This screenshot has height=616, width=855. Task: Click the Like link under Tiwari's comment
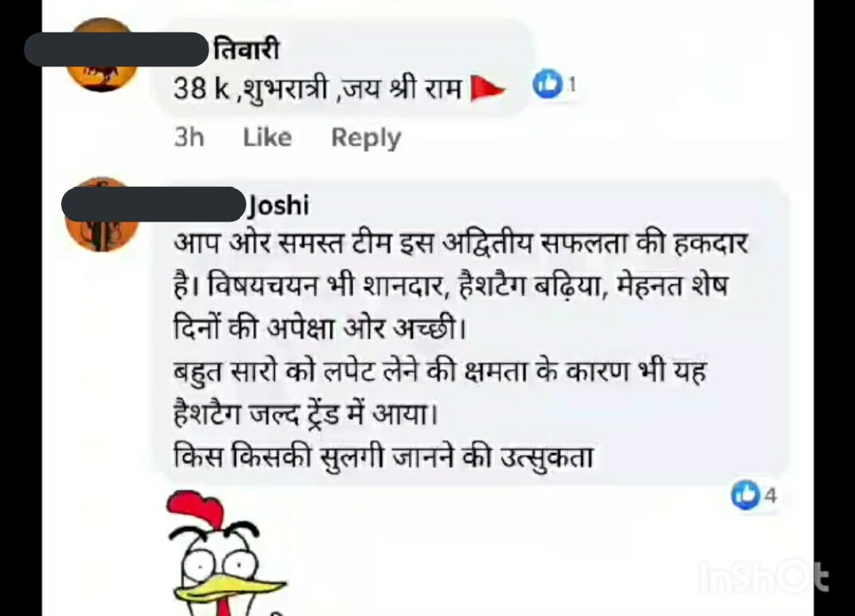267,137
